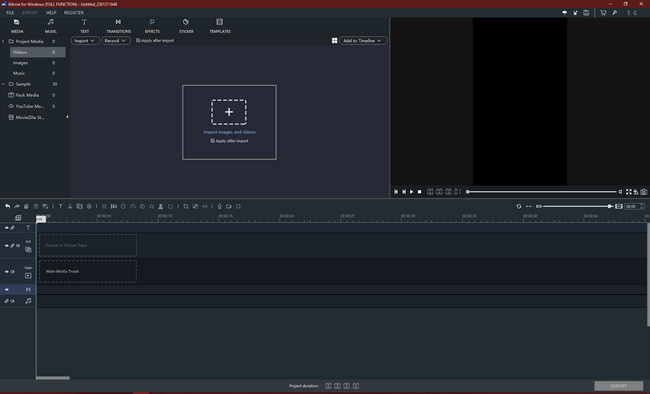The width and height of the screenshot is (650, 394).
Task: Open the FILE menu
Action: (10, 12)
